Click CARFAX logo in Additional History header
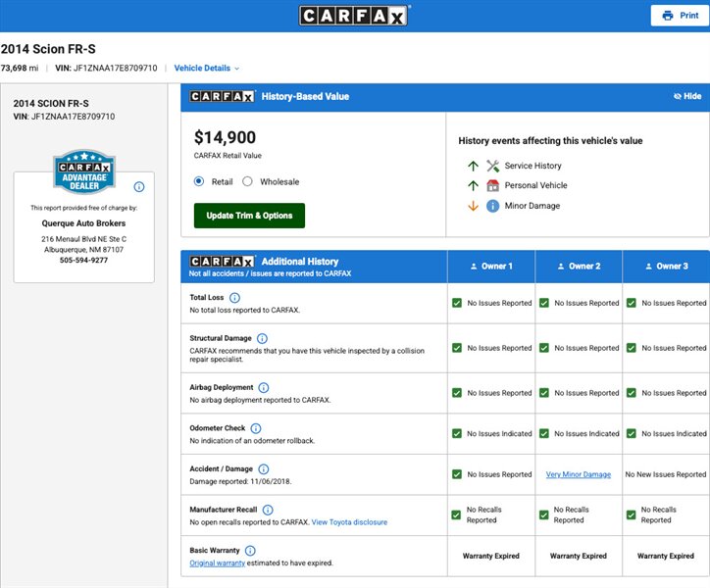The width and height of the screenshot is (710, 588). [x=222, y=262]
